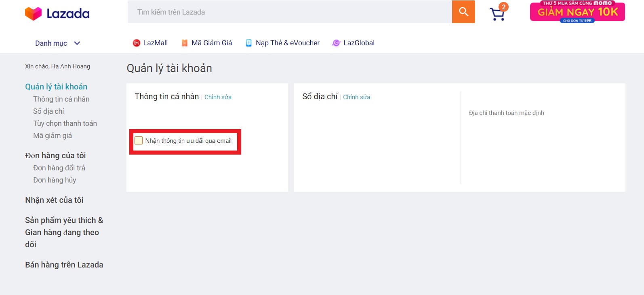Click the Nạp Thẻ & eVoucher phone icon
Image resolution: width=644 pixels, height=295 pixels.
coord(249,43)
